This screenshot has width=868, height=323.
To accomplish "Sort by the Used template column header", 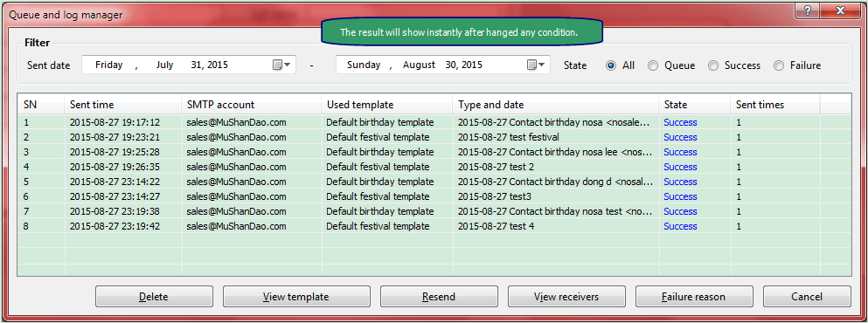I will pos(387,105).
